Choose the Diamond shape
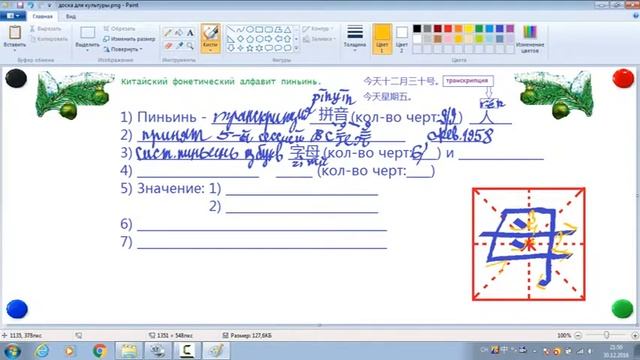The width and height of the screenshot is (640, 360). click(x=240, y=39)
